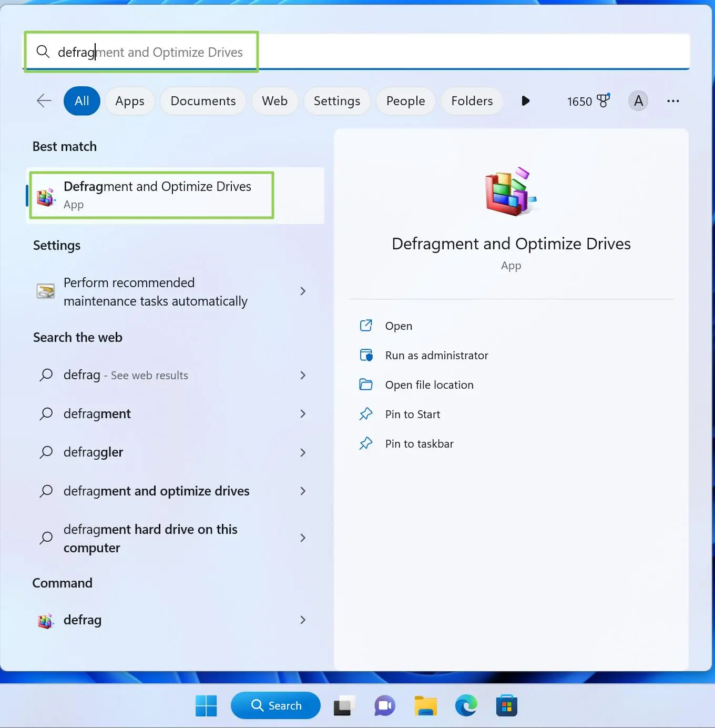715x728 pixels.
Task: Switch to the Folders filter
Action: click(472, 100)
